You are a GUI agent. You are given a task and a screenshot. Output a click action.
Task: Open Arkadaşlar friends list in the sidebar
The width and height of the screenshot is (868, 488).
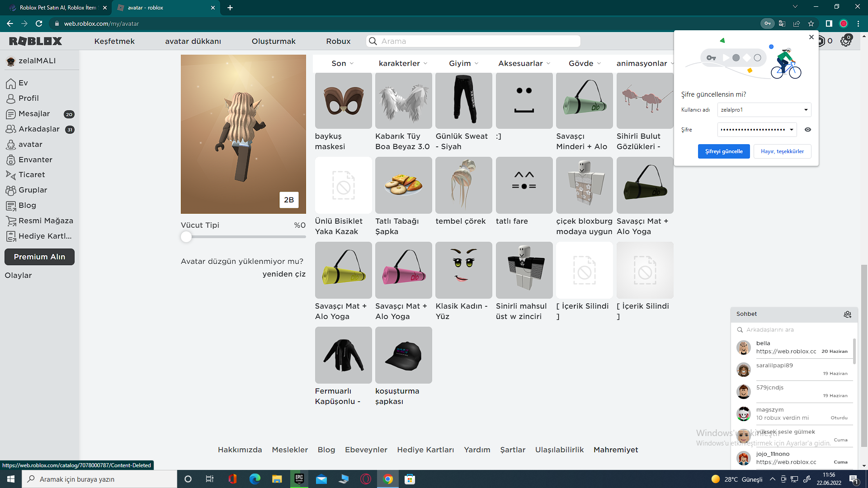tap(39, 129)
